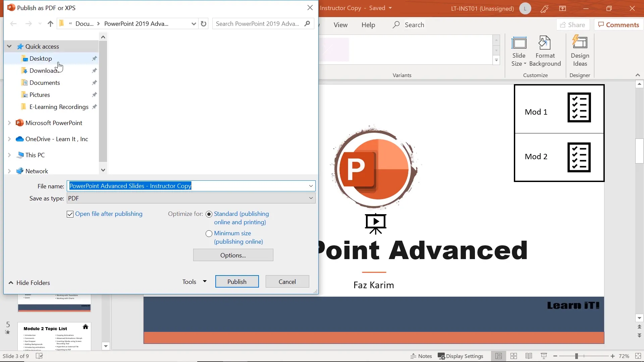Viewport: 644px width, 362px height.
Task: Switch to Slide Sorter view
Action: pyautogui.click(x=514, y=356)
